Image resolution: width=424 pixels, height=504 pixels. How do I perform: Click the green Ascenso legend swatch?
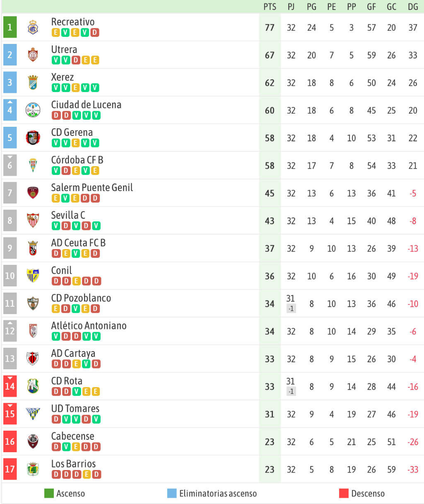pyautogui.click(x=49, y=493)
